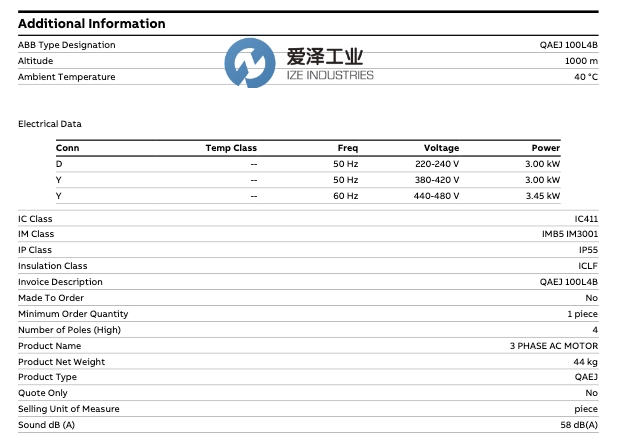
Task: Click the IC Class value IC411
Action: pos(585,219)
